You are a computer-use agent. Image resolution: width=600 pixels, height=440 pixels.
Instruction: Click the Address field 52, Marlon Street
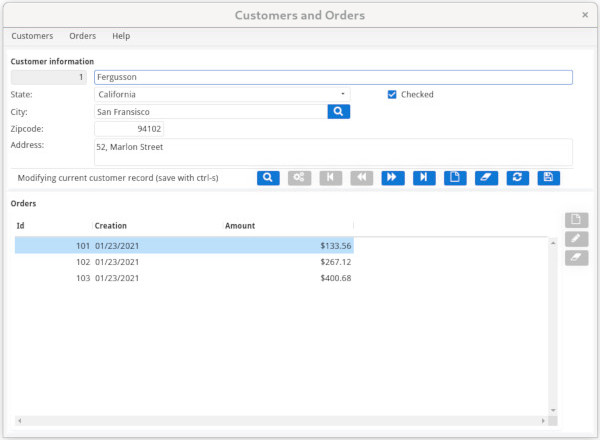(x=333, y=152)
